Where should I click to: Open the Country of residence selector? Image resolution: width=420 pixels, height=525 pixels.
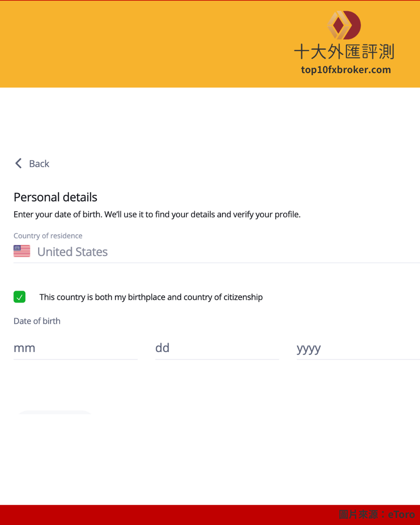click(217, 252)
